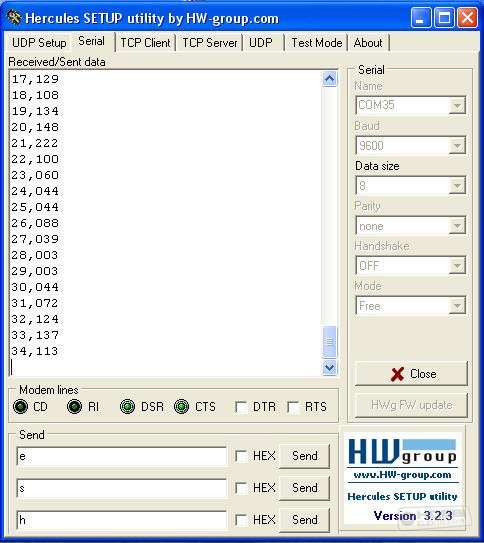
Task: Click the received line '30,044'
Action: [35, 287]
